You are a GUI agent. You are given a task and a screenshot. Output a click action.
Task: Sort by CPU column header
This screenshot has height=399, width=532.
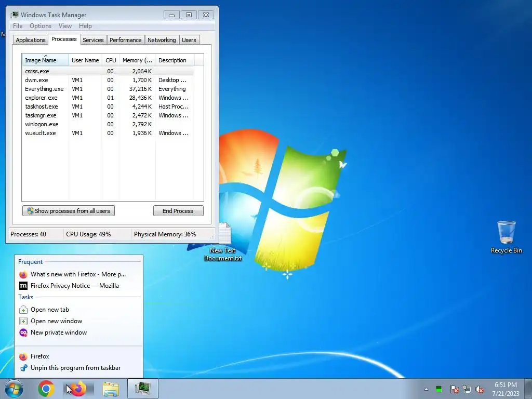pyautogui.click(x=111, y=60)
